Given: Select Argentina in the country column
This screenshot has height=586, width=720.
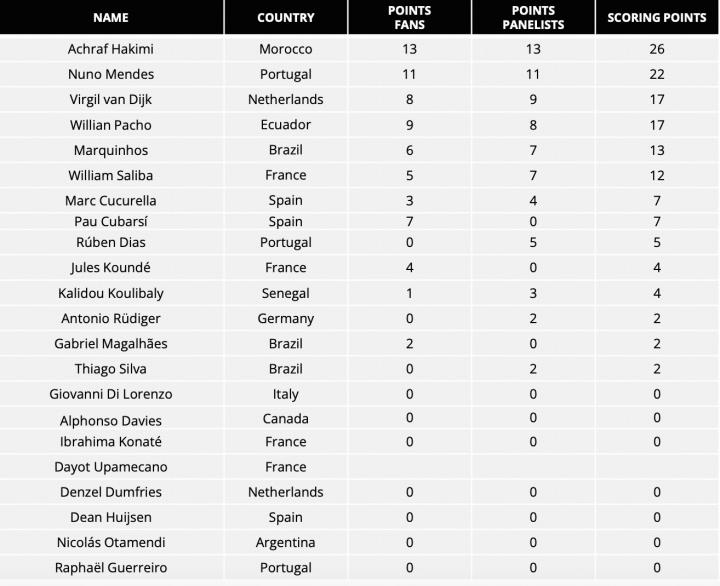Looking at the screenshot, I should (x=285, y=542).
